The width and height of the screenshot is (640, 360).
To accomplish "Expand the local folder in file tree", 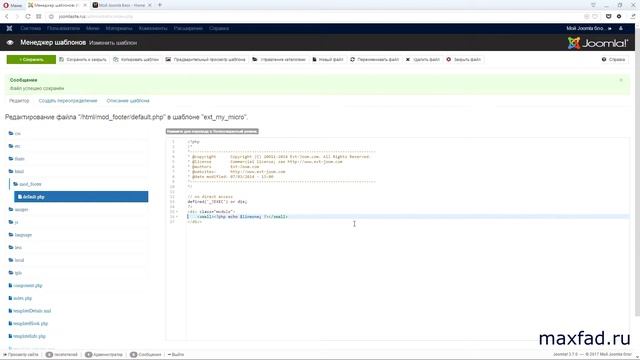I will 16,260.
